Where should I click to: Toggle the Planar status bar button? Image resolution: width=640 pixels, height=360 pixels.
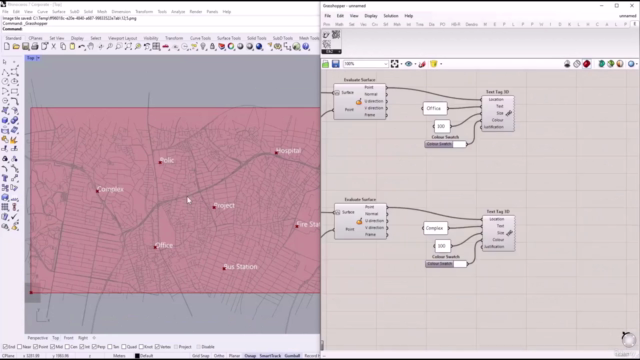point(234,356)
